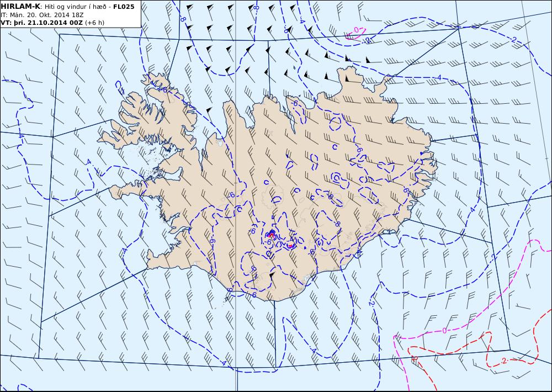
Task: Select the FL025 flight level label
Action: tap(124, 7)
